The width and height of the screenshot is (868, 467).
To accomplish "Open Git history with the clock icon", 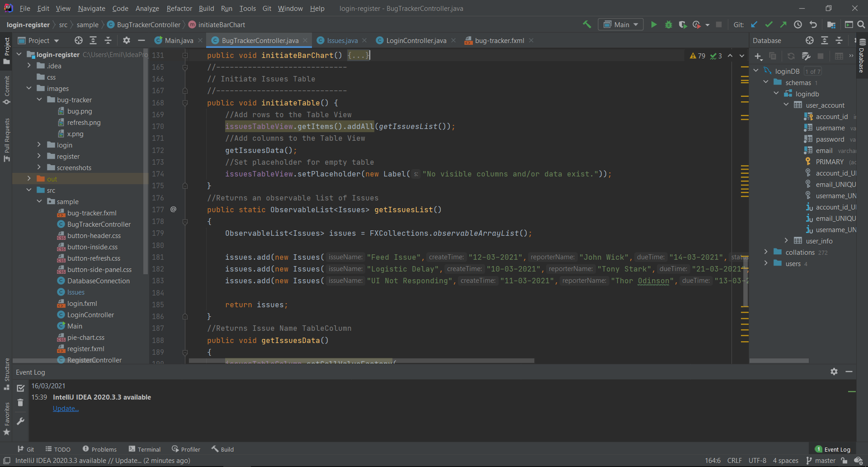I will [798, 25].
